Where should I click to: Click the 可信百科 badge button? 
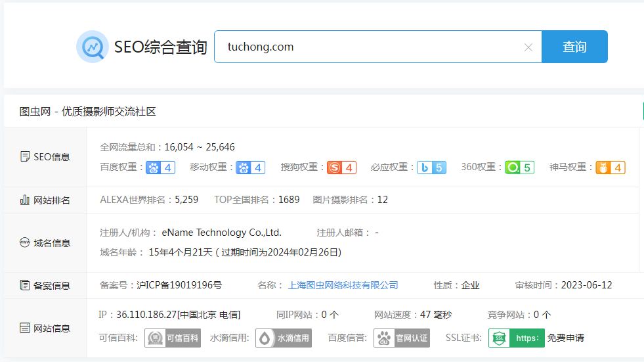click(173, 338)
